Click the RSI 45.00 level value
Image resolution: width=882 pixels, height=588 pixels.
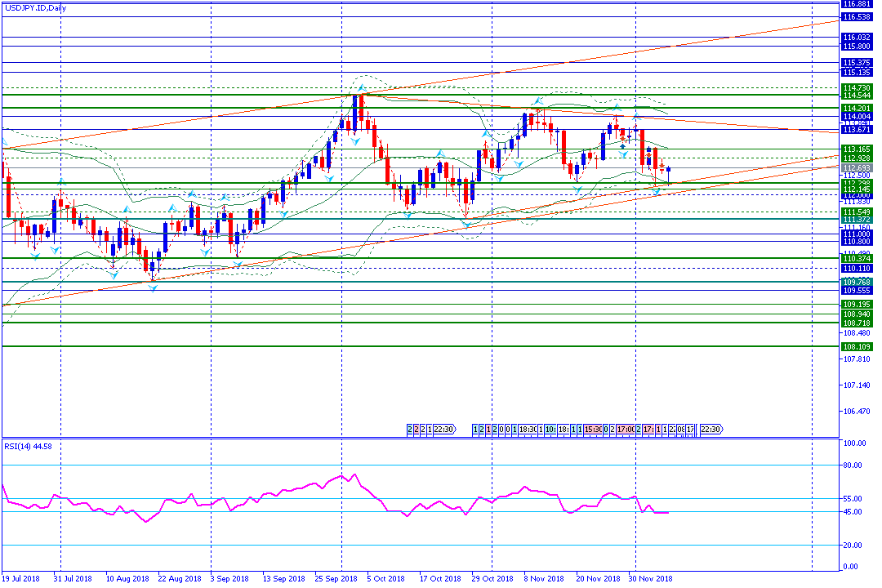(853, 511)
